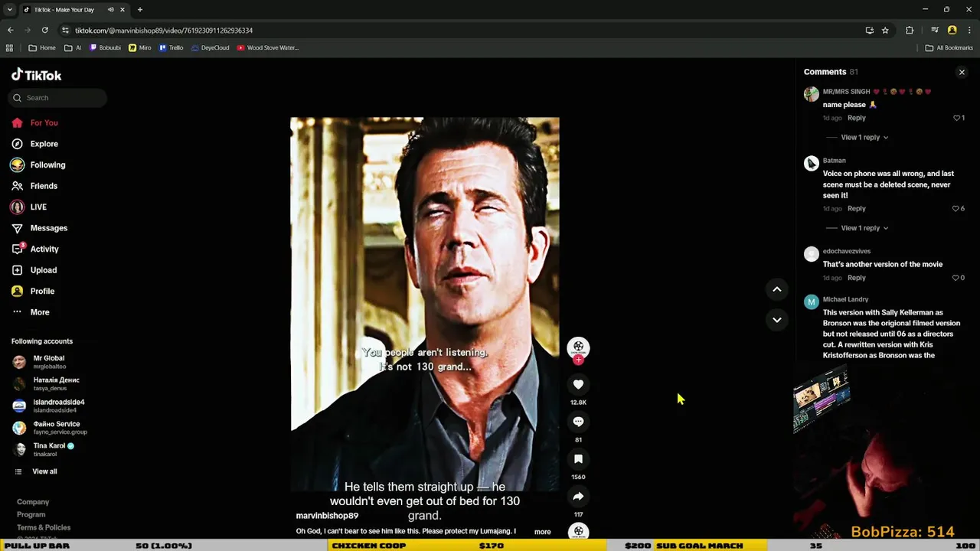Image resolution: width=980 pixels, height=551 pixels.
Task: Open islandroadside4 following account
Action: 48,406
